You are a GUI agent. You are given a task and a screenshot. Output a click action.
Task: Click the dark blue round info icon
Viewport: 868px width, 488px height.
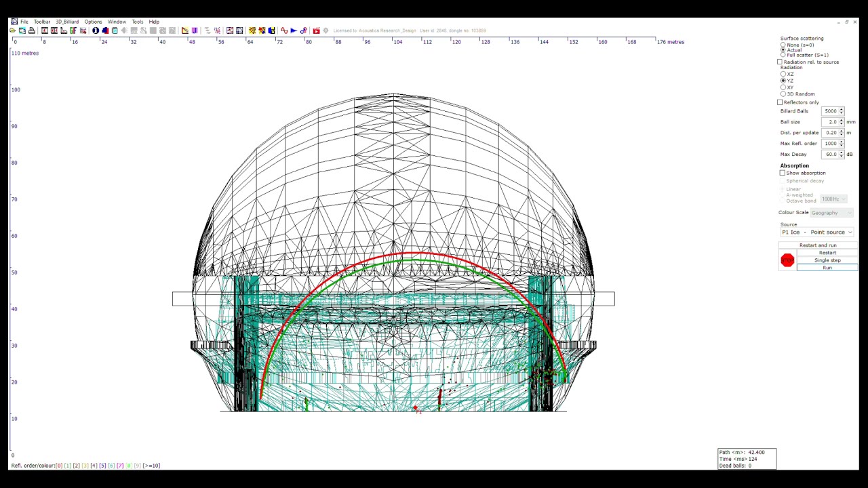[96, 30]
